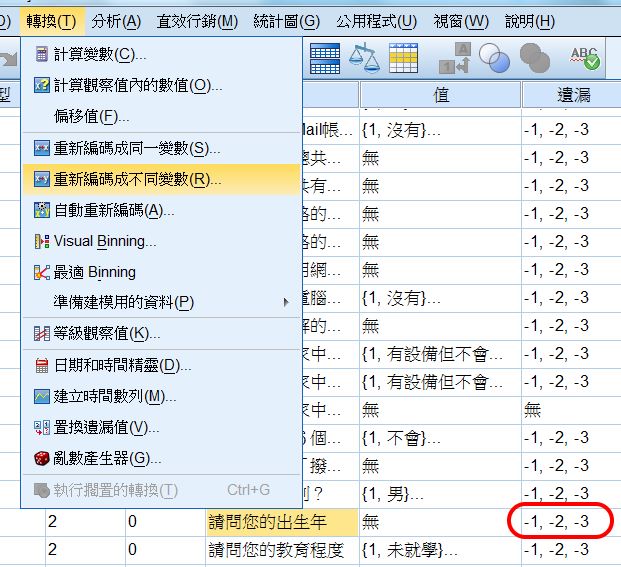The image size is (621, 567).
Task: Click the ABC spell check icon
Action: point(585,59)
